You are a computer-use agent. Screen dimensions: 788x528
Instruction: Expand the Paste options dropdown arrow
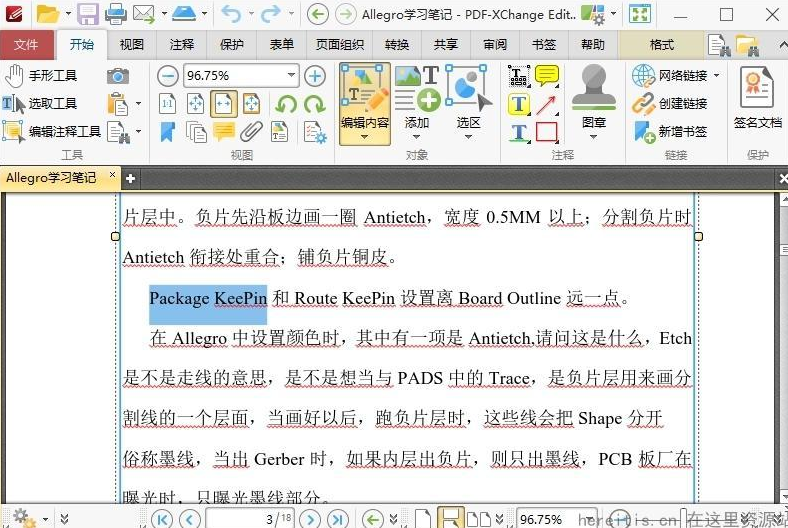138,104
